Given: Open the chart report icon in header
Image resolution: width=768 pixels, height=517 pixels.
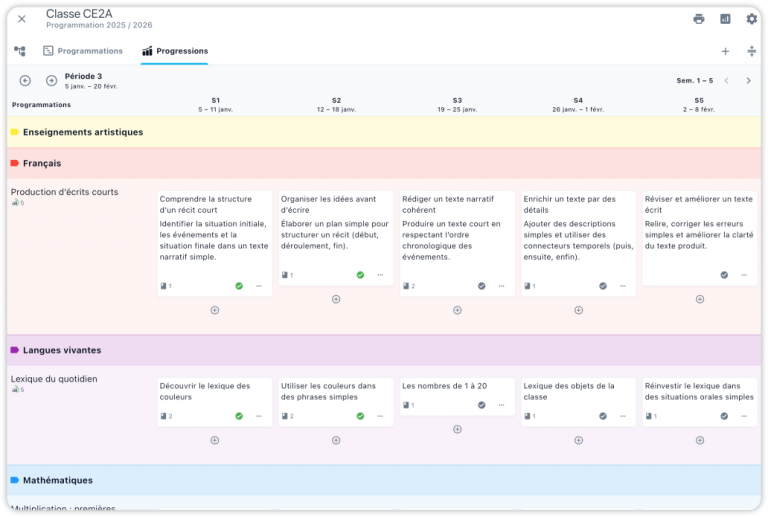Looking at the screenshot, I should pyautogui.click(x=725, y=19).
